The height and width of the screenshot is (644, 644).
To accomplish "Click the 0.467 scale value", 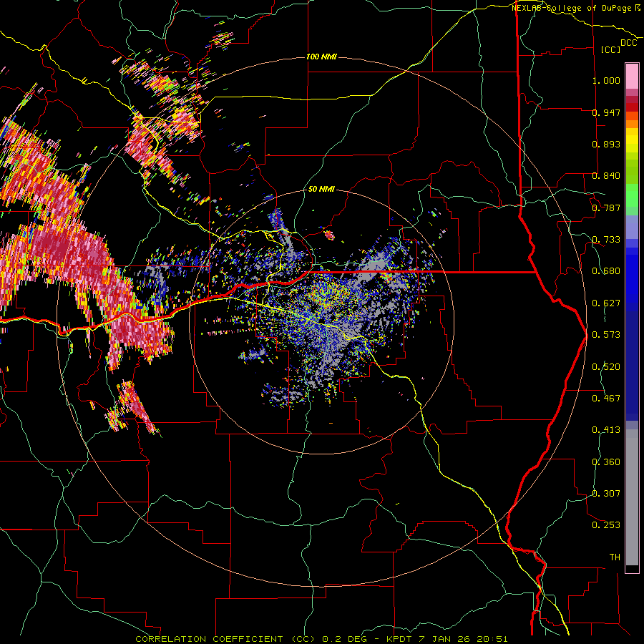I will pyautogui.click(x=606, y=399).
